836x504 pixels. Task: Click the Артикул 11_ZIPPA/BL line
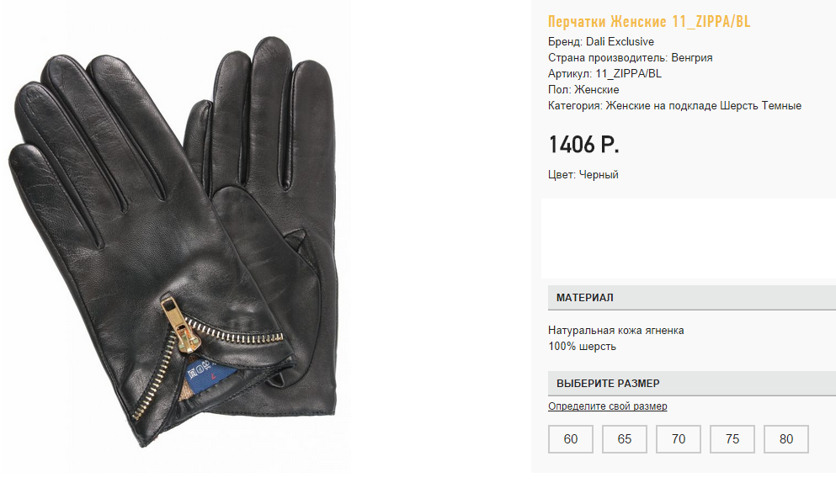604,73
